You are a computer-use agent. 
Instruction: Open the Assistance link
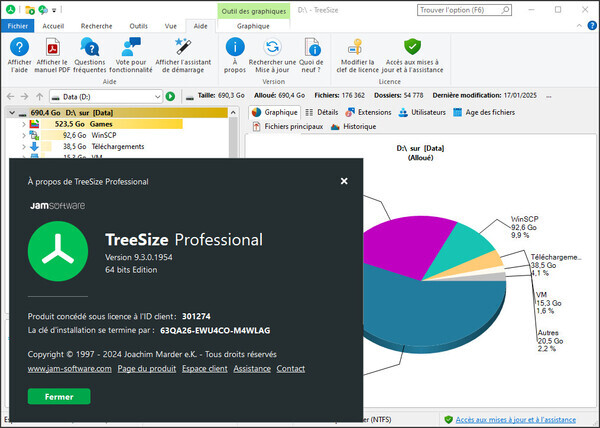coord(252,369)
